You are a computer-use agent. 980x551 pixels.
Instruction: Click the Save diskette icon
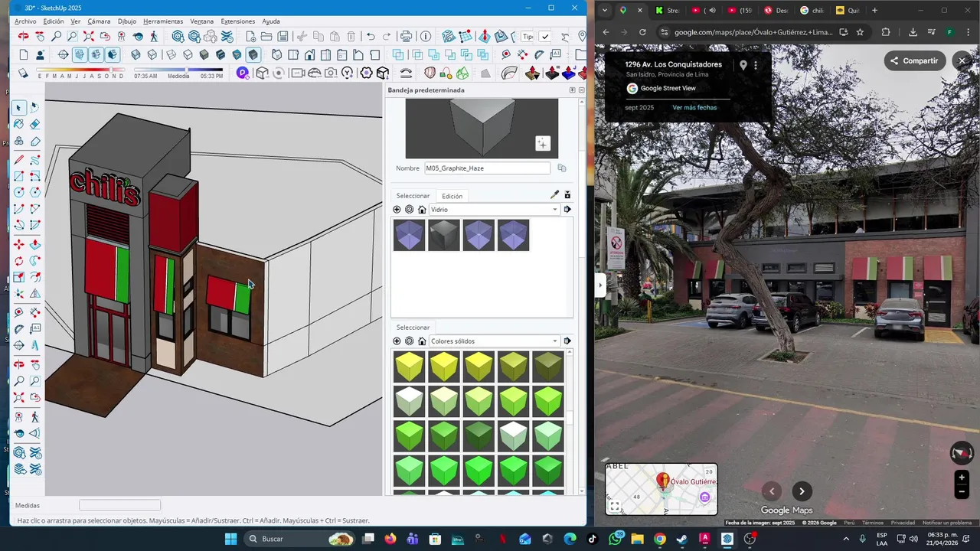[283, 36]
